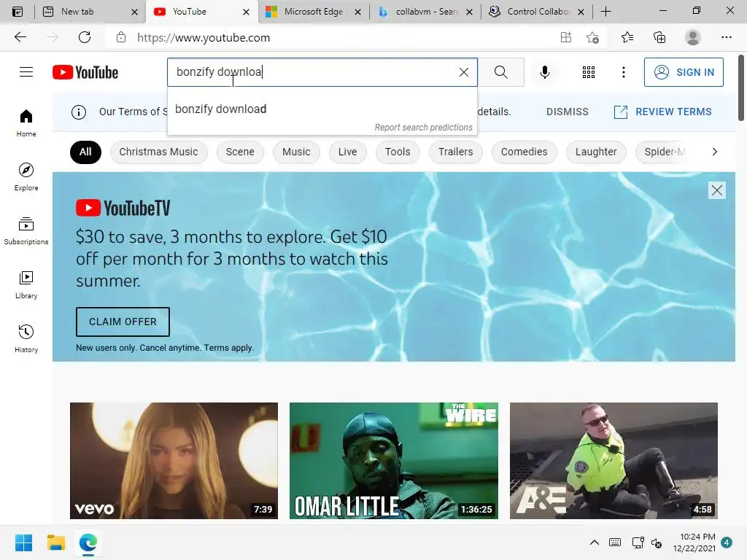Click the magnifier search button

pos(500,72)
